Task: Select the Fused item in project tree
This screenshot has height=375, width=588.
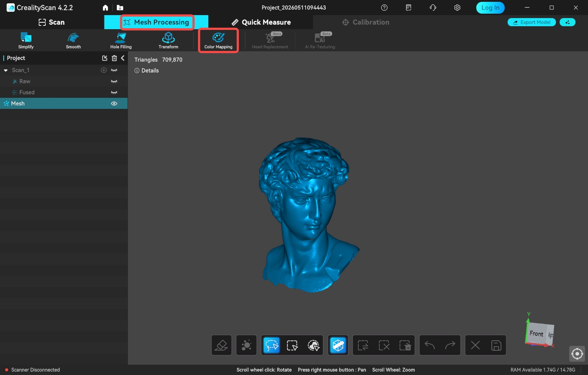Action: point(64,92)
